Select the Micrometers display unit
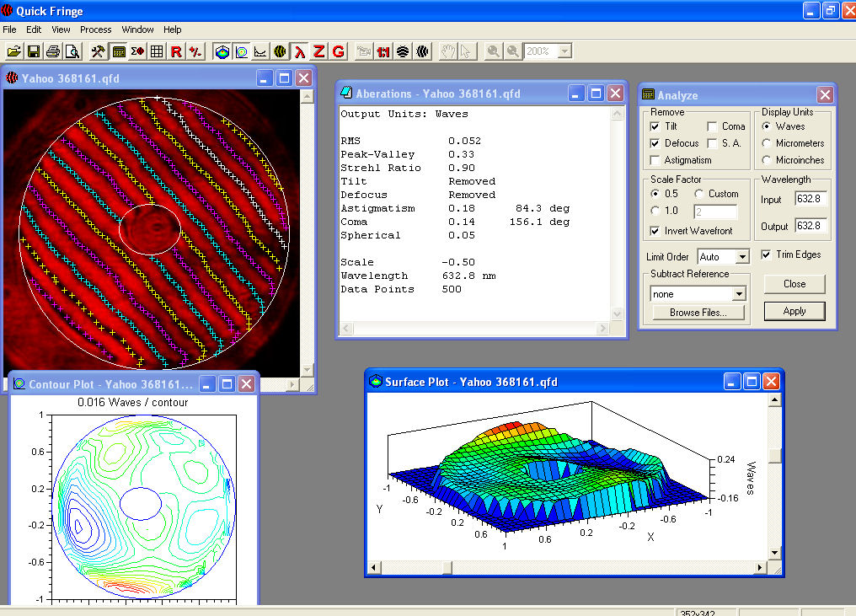This screenshot has height=616, width=856. coord(767,143)
